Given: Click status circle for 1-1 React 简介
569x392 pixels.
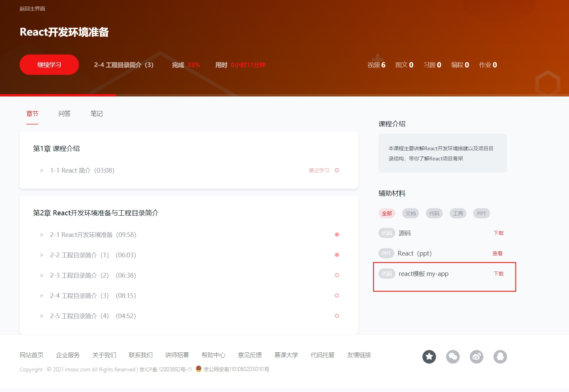Looking at the screenshot, I should (x=337, y=170).
